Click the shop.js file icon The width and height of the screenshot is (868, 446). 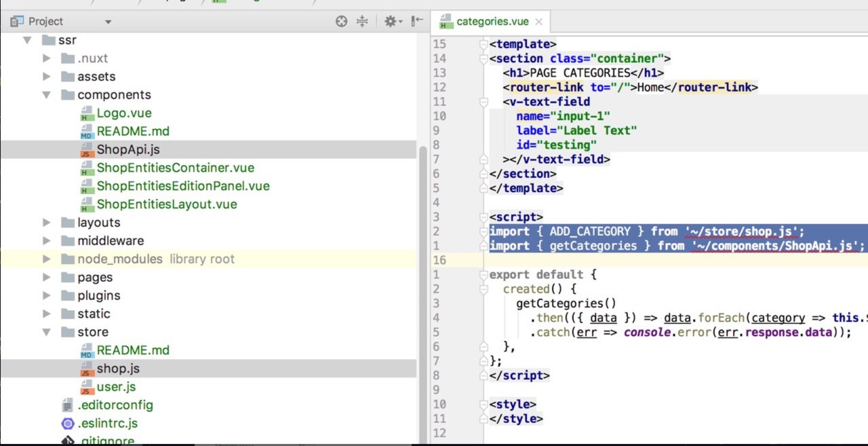(x=86, y=369)
